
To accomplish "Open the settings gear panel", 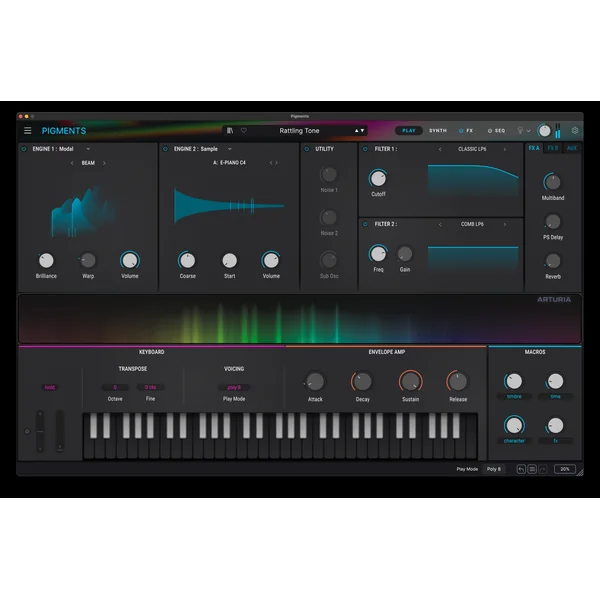I will pyautogui.click(x=575, y=130).
